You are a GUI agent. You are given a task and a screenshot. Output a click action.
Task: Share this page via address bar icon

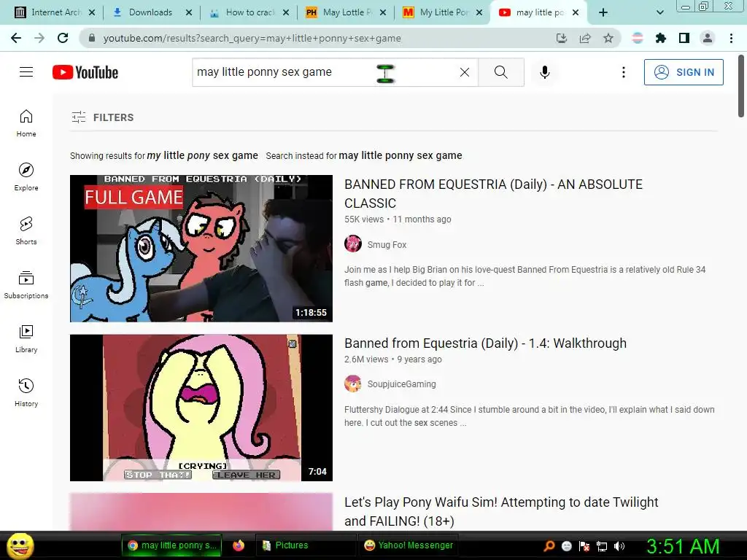[585, 38]
